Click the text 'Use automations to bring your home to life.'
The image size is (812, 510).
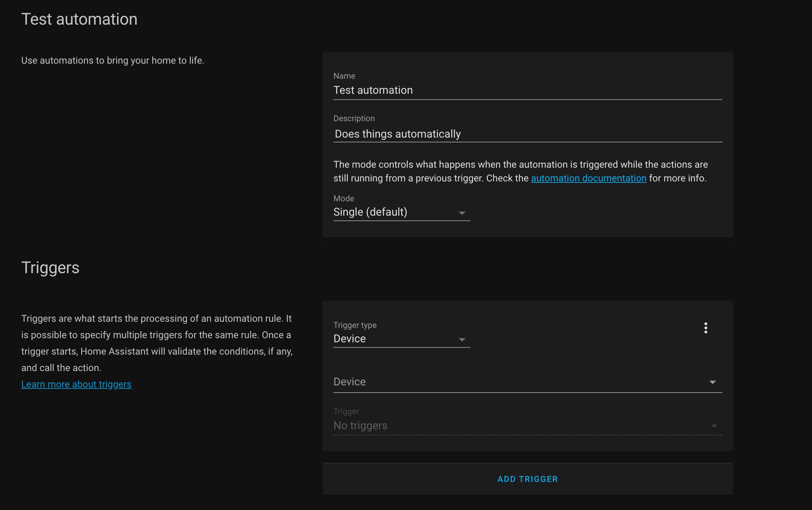(x=113, y=61)
